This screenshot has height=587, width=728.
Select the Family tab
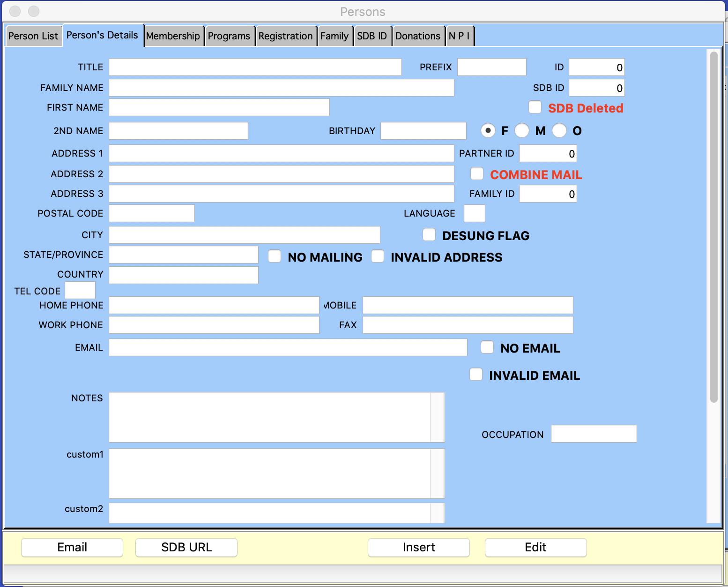click(x=334, y=36)
